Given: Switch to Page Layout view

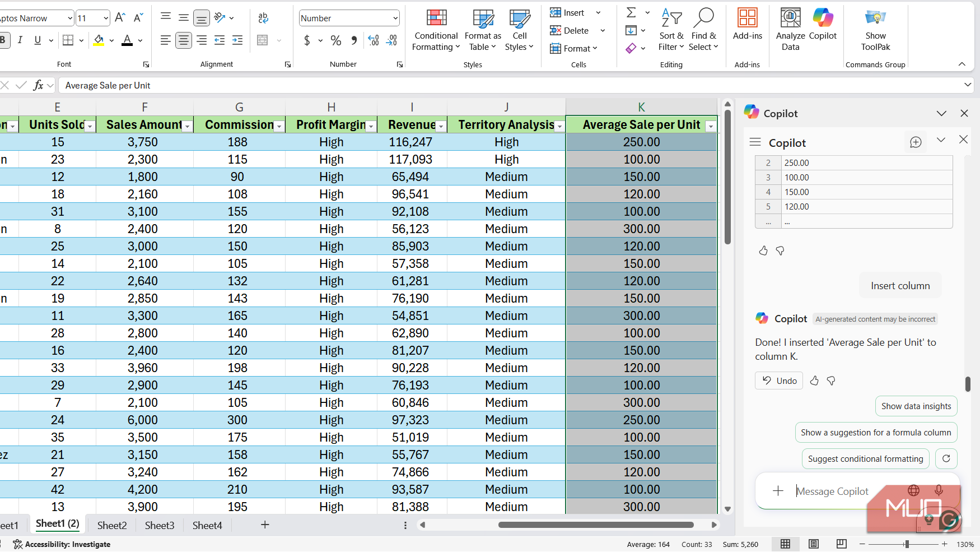Looking at the screenshot, I should point(813,544).
